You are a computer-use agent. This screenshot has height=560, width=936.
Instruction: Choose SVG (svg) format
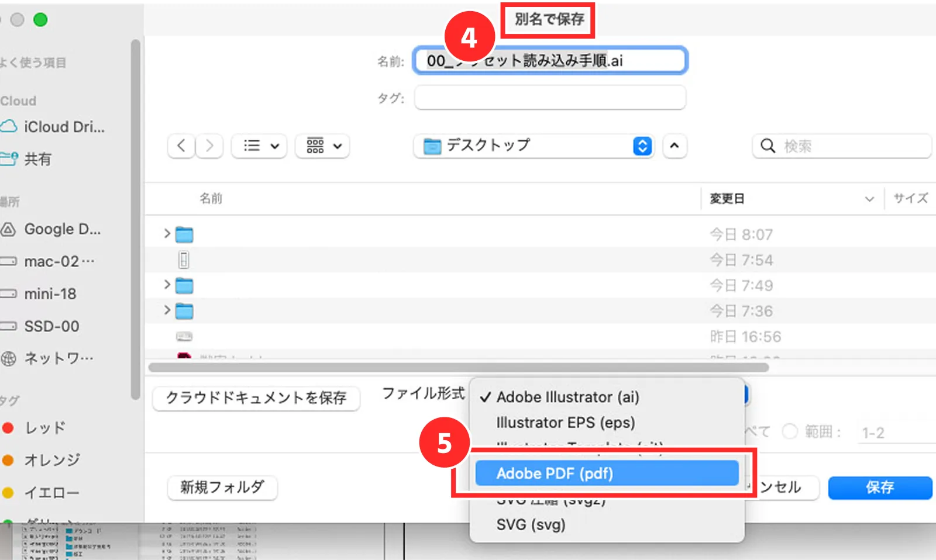607,524
